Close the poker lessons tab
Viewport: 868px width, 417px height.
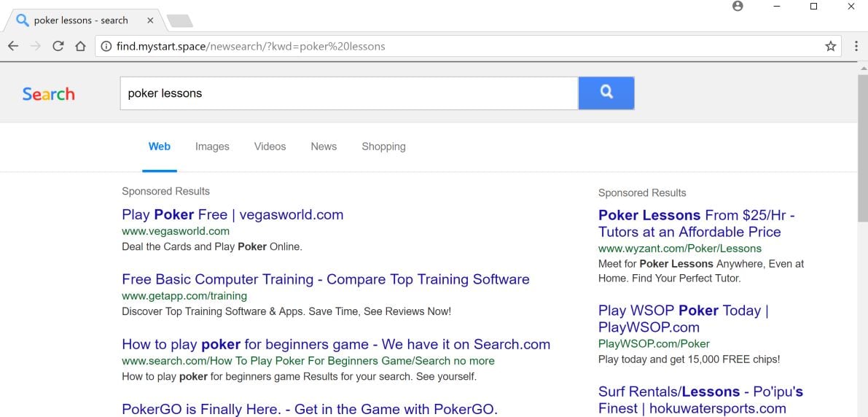(150, 20)
